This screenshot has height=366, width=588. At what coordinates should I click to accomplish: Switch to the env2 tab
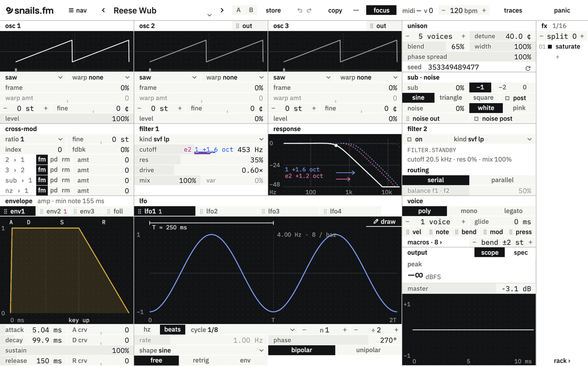coord(53,211)
